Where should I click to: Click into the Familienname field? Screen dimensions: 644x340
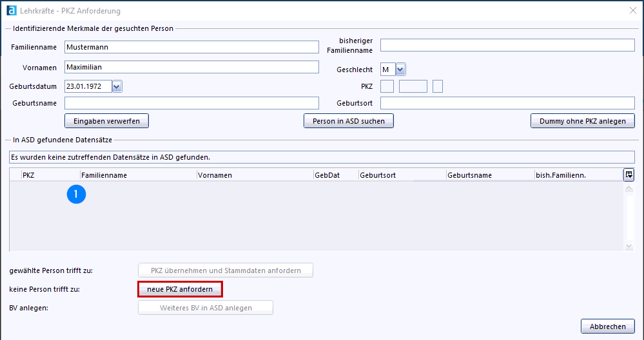click(191, 47)
